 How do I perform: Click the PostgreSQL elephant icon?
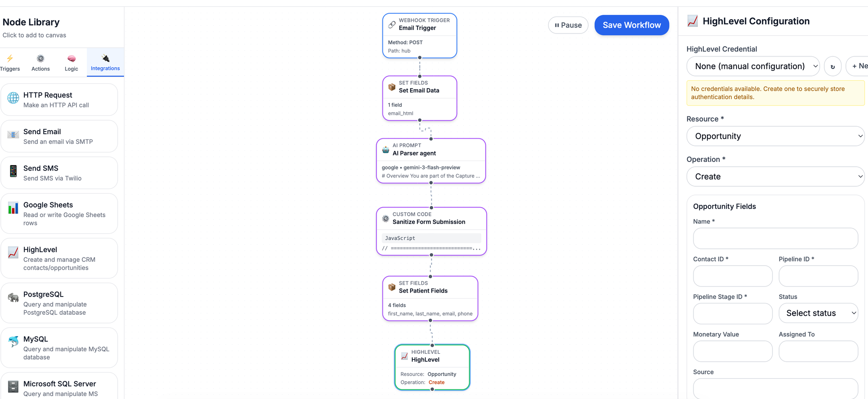click(13, 297)
